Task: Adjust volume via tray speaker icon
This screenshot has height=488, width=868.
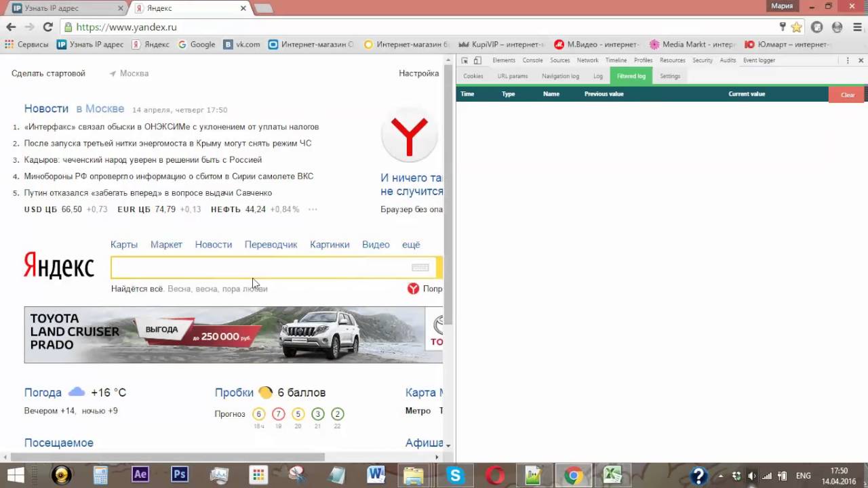Action: click(x=751, y=476)
